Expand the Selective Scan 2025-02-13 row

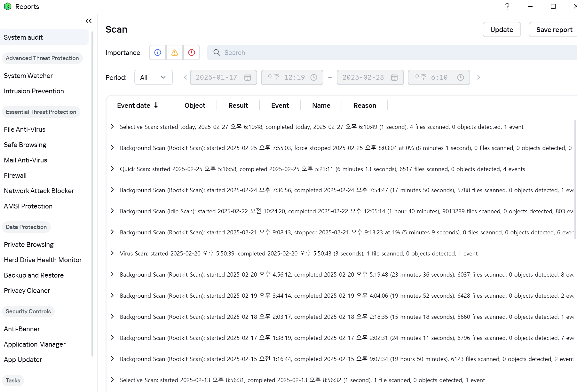coord(112,380)
